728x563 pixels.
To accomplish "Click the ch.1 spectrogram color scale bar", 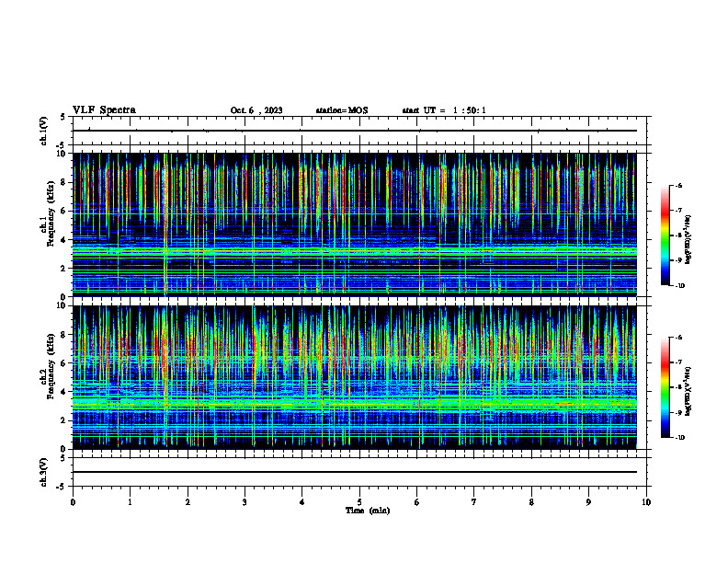I will pyautogui.click(x=665, y=236).
